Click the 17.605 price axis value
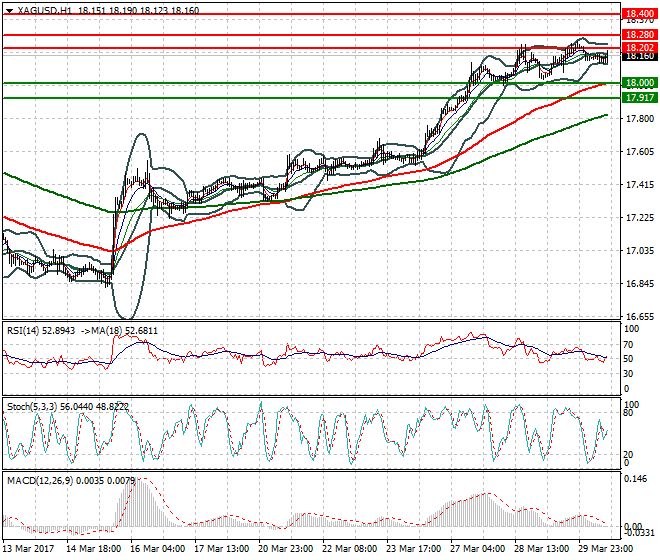The image size is (660, 560). point(640,152)
